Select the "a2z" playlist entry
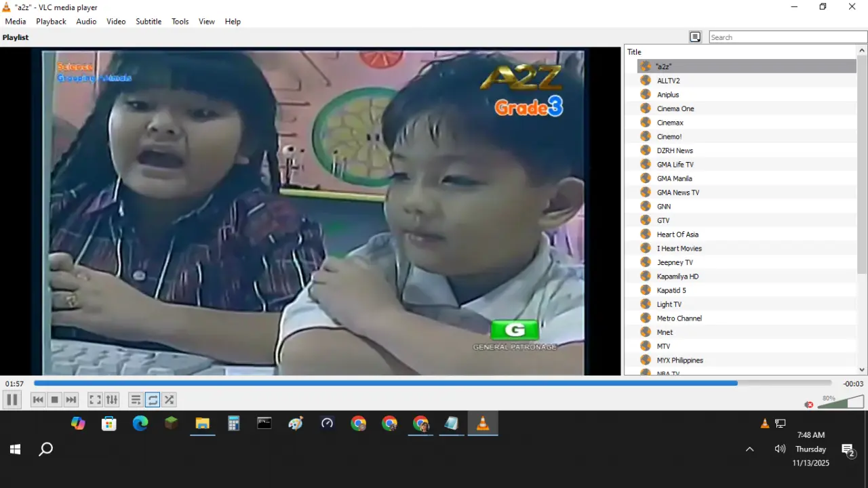This screenshot has height=488, width=868. click(x=747, y=66)
